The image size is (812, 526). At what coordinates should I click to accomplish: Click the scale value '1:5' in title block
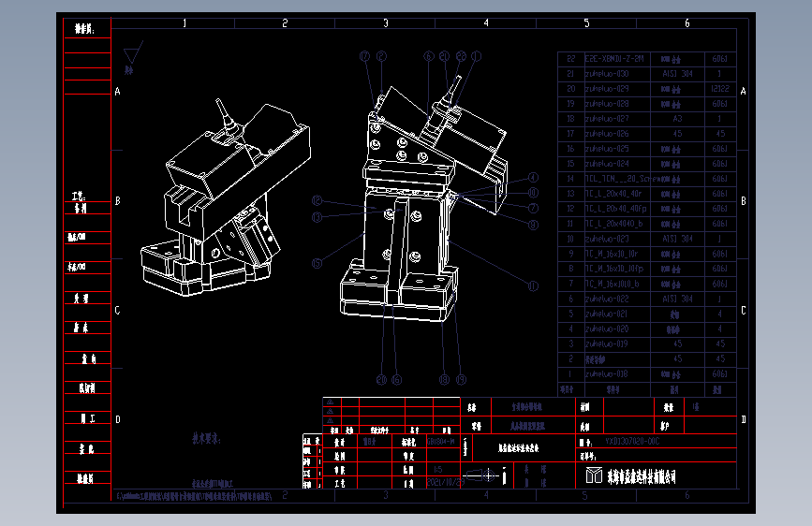[x=437, y=470]
